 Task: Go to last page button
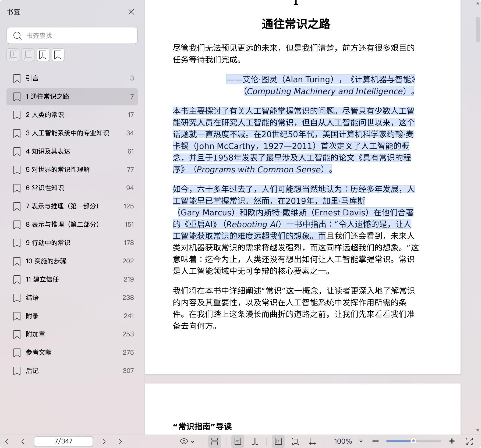tap(121, 441)
